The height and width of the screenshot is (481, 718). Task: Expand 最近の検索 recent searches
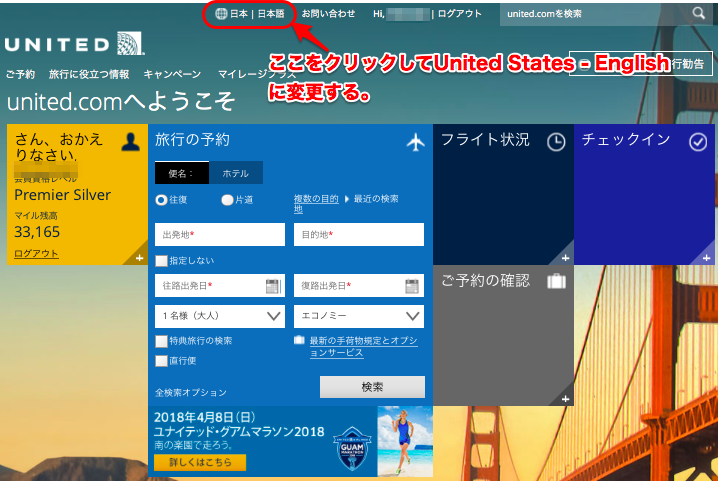372,199
